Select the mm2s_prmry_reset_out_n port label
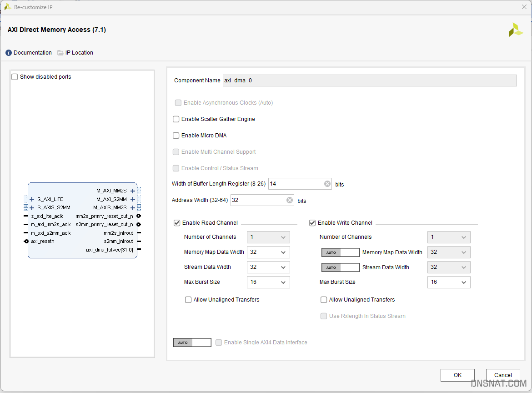The image size is (532, 393). [x=104, y=216]
